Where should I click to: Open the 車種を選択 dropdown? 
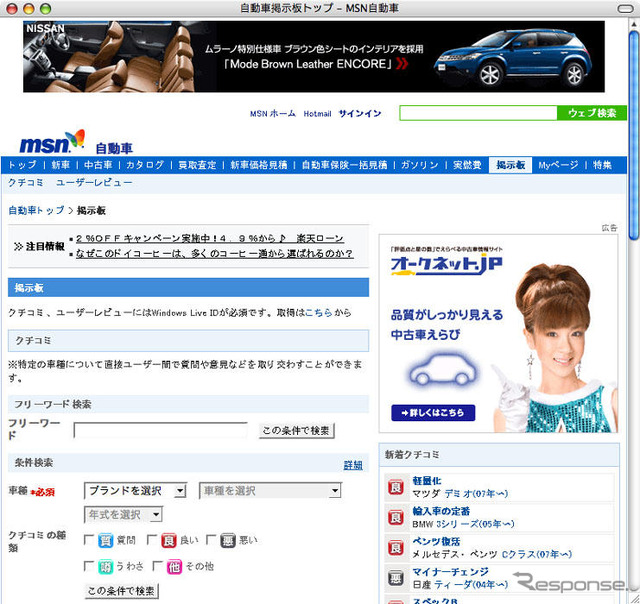click(x=270, y=491)
